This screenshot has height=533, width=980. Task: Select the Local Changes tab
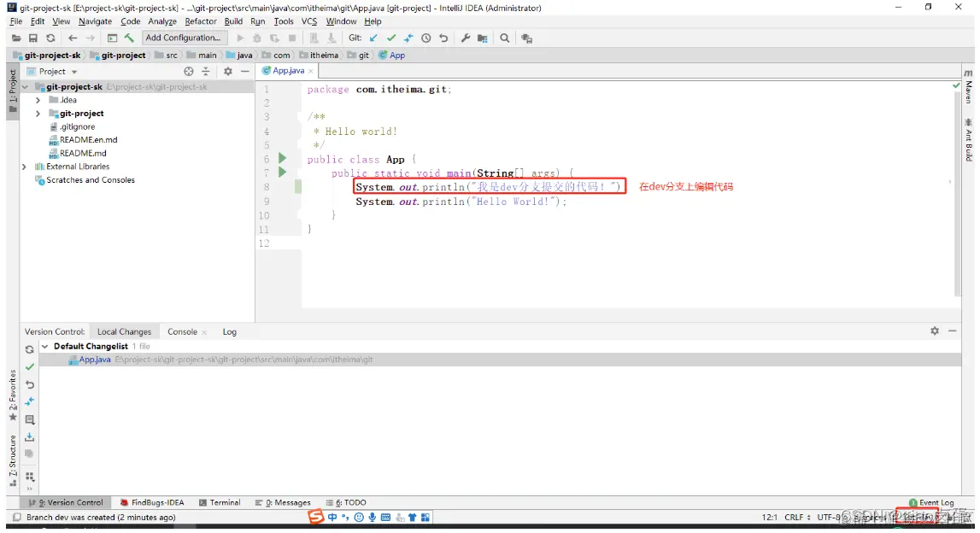pyautogui.click(x=125, y=331)
